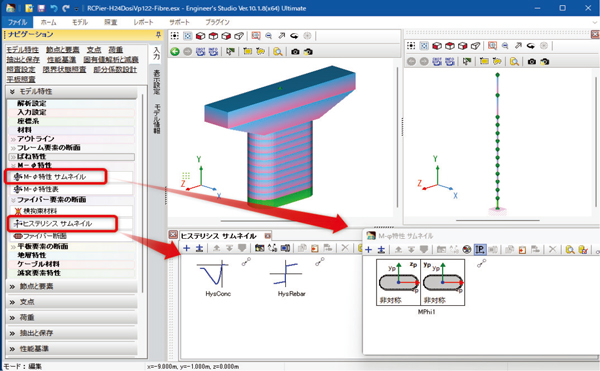Click the save disk icon in title bar
Image resolution: width=600 pixels, height=371 pixels.
[41, 8]
